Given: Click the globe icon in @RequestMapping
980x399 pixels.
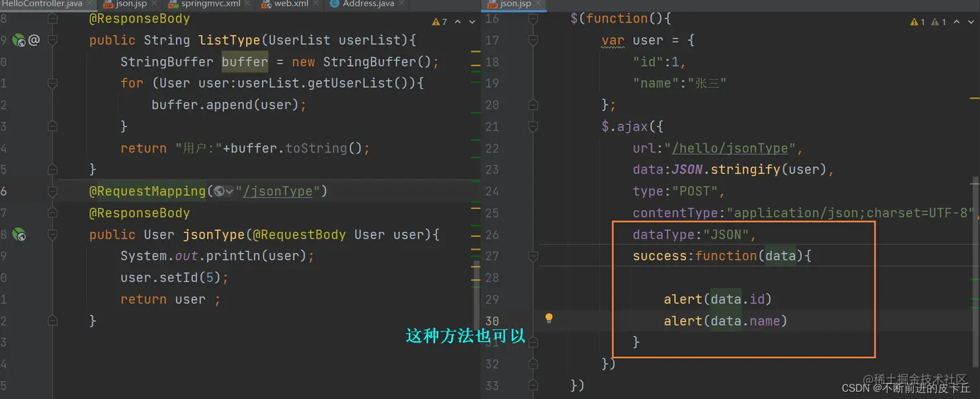Looking at the screenshot, I should 219,191.
